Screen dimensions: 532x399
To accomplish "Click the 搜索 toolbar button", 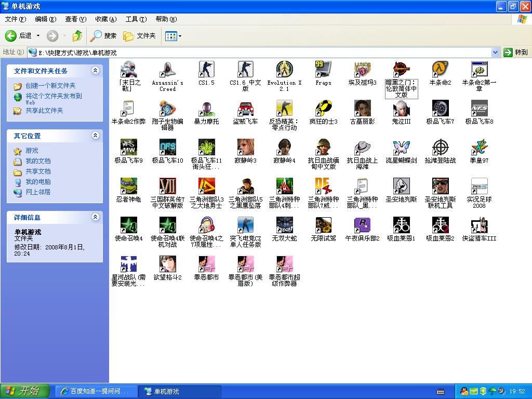I will click(103, 36).
